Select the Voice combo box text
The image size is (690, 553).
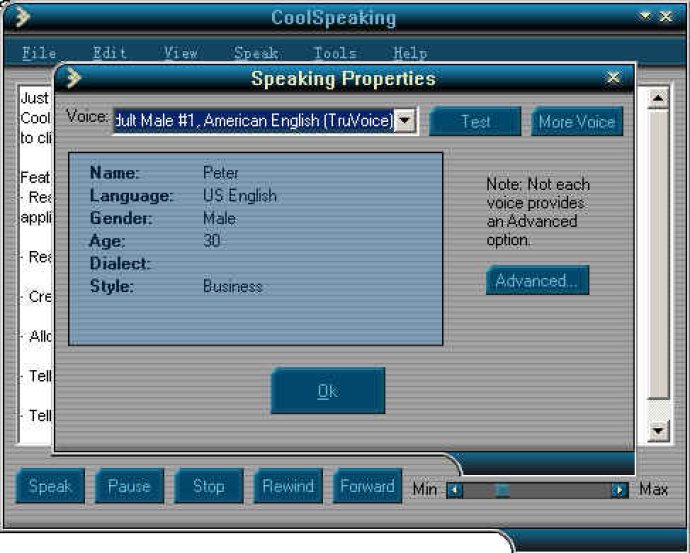(253, 121)
